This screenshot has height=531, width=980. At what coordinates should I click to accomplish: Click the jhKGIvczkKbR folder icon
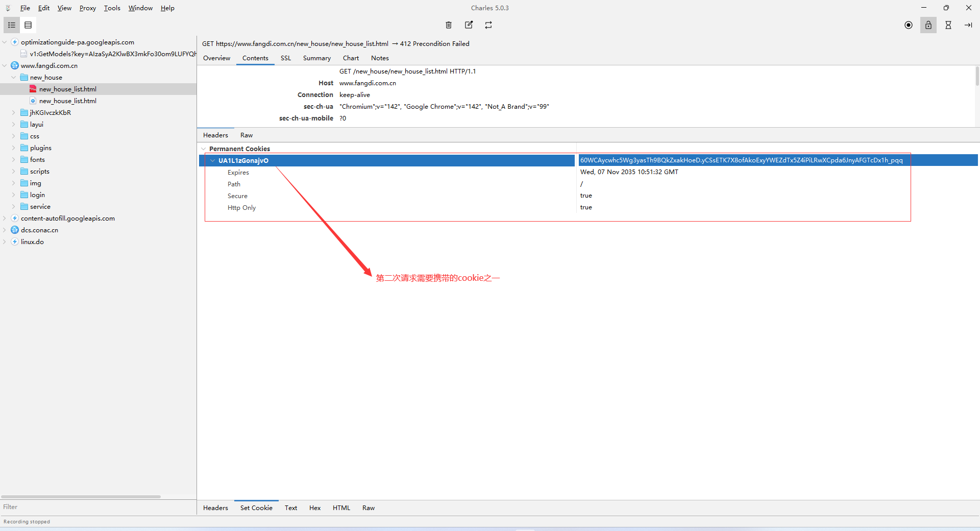click(24, 113)
